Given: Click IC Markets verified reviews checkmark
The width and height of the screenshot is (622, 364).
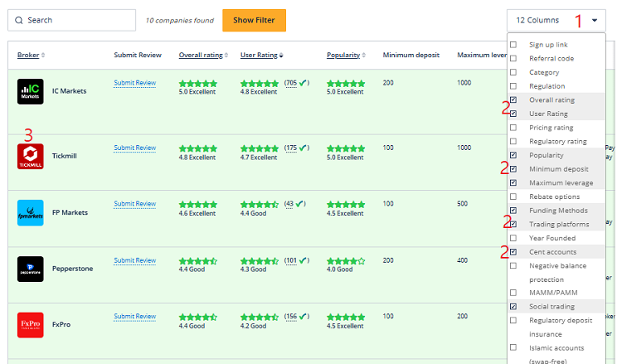Looking at the screenshot, I should pos(303,83).
